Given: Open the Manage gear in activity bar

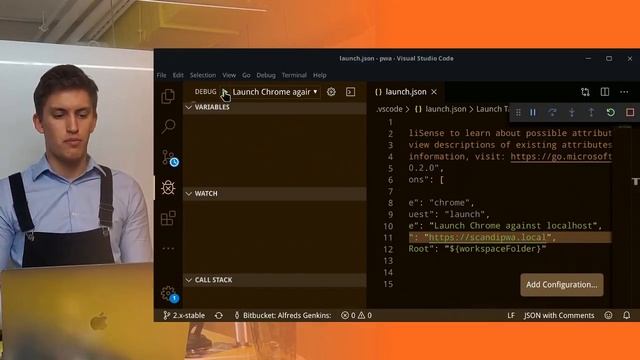Looking at the screenshot, I should pos(169,293).
